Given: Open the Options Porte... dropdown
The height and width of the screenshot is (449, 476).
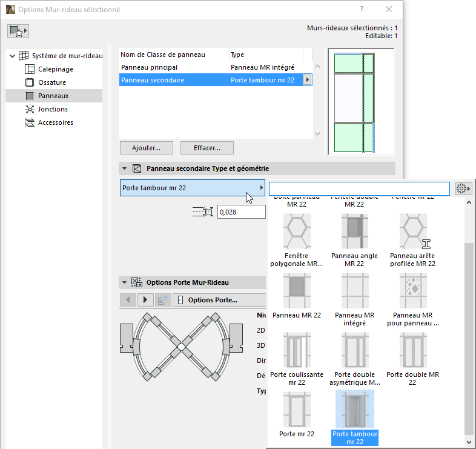Looking at the screenshot, I should [x=219, y=300].
